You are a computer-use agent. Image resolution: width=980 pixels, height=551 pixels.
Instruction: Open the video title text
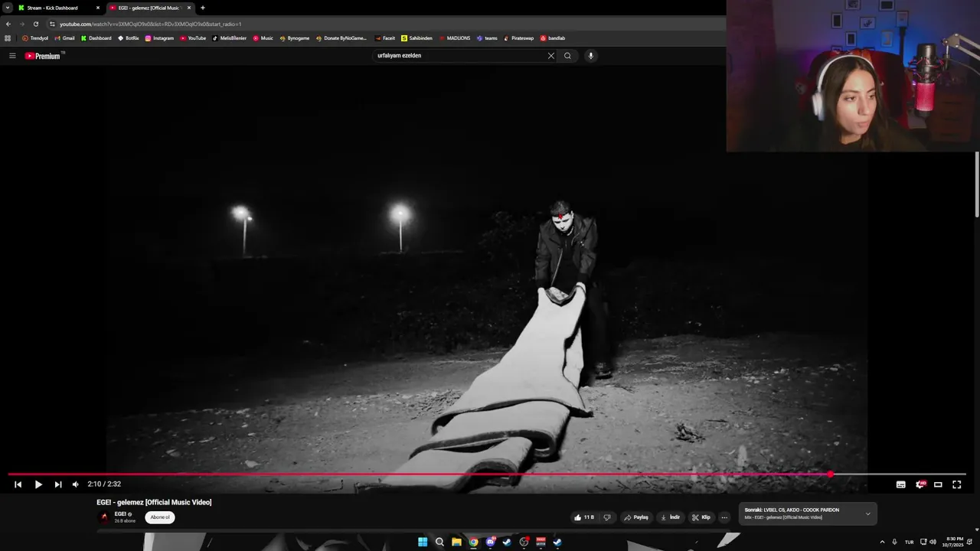coord(154,502)
